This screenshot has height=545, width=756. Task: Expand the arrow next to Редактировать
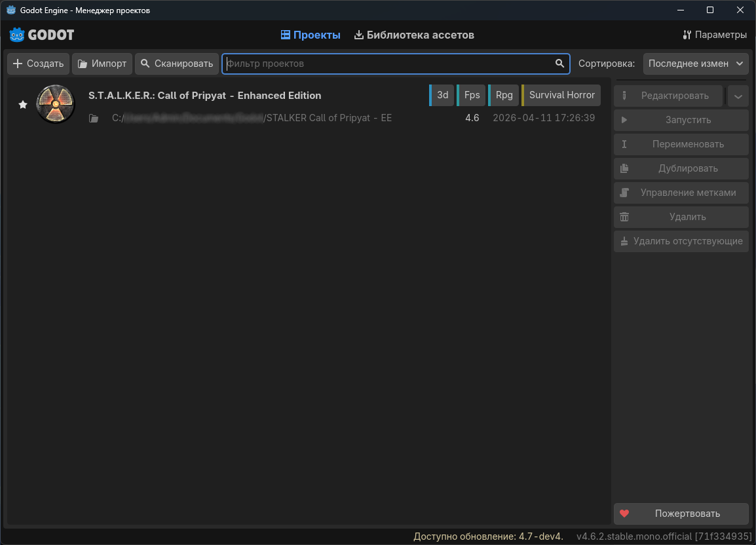738,96
